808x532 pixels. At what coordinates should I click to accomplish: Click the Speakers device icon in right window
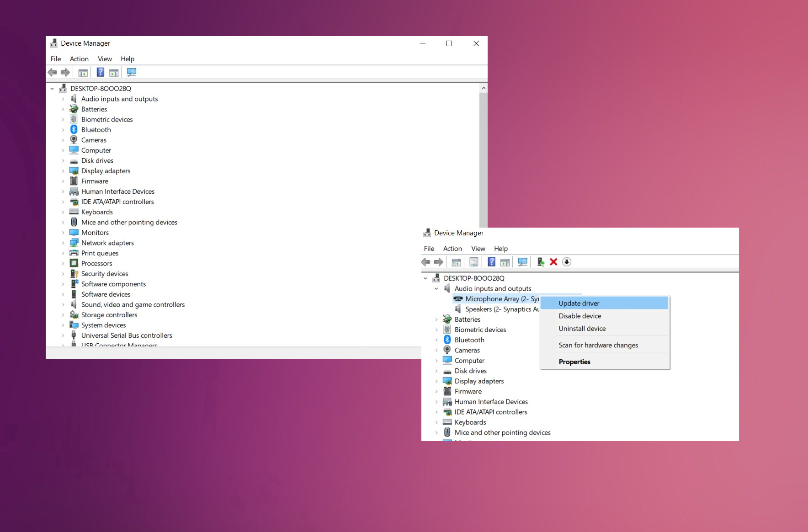coord(458,309)
